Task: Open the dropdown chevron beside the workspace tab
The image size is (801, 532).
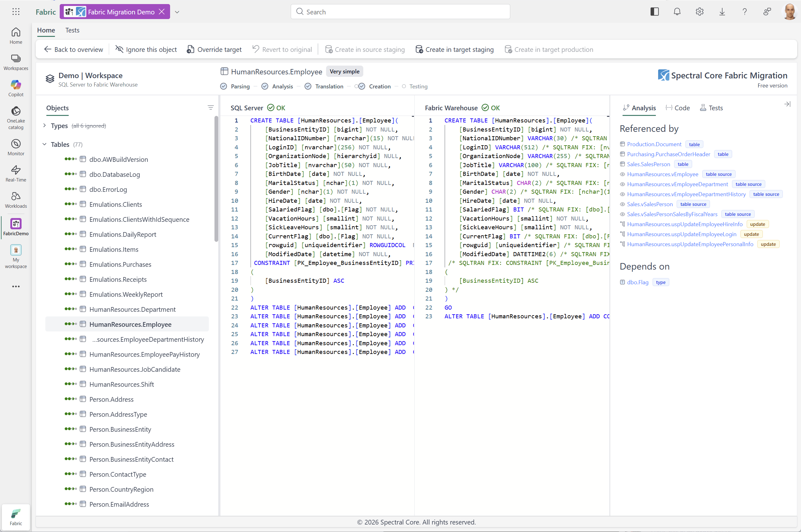Action: 177,12
